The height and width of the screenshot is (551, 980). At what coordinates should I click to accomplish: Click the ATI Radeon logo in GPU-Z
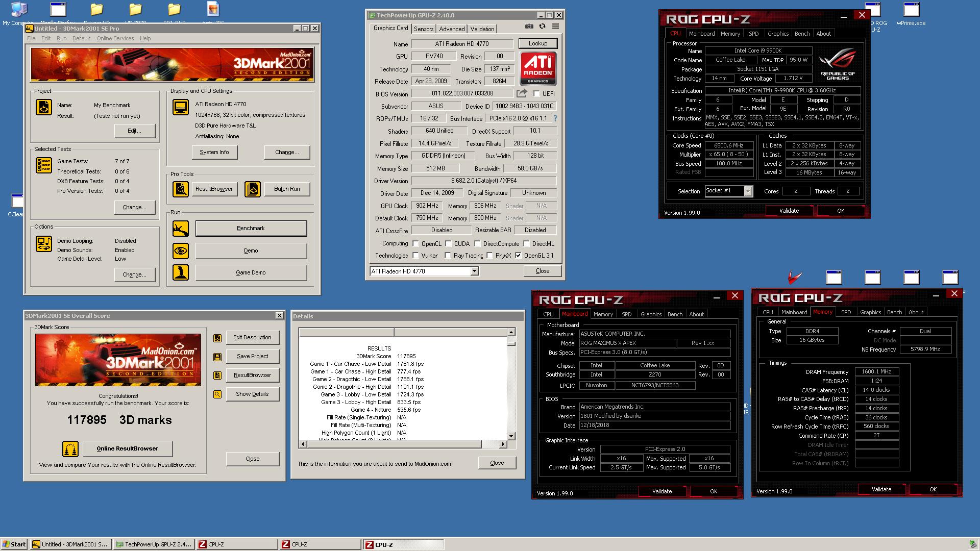pyautogui.click(x=538, y=68)
